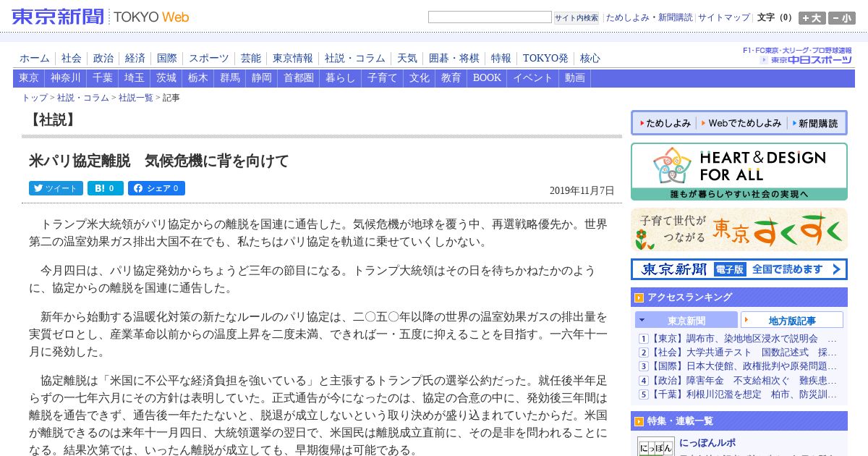Click the Webでためしよみ sidebar button
Viewport: 868px width, 456px height.
(x=741, y=123)
